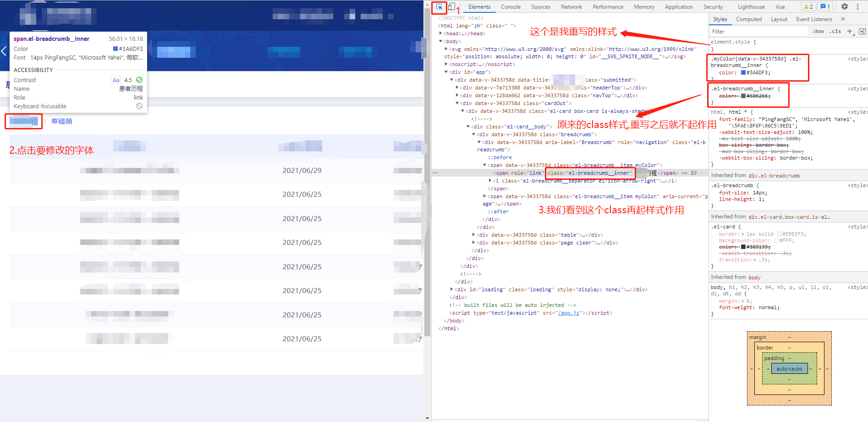Open the Sources tab
868x422 pixels.
tap(541, 7)
